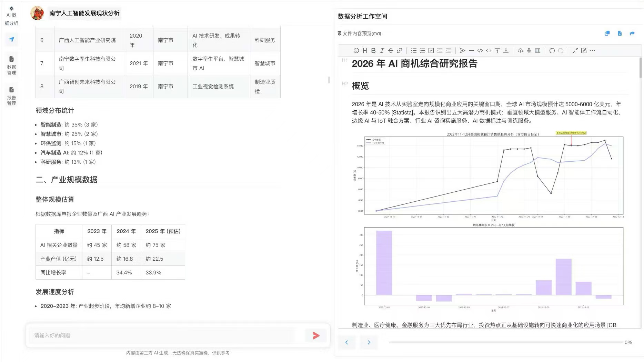The width and height of the screenshot is (644, 362).
Task: Toggle bold formatting in editor
Action: coord(373,51)
